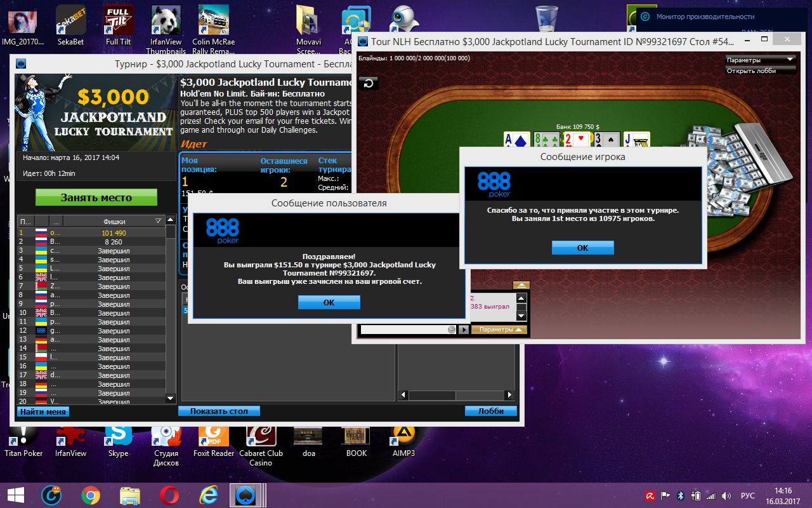Open File Explorer from the taskbar
The height and width of the screenshot is (508, 812).
[130, 495]
